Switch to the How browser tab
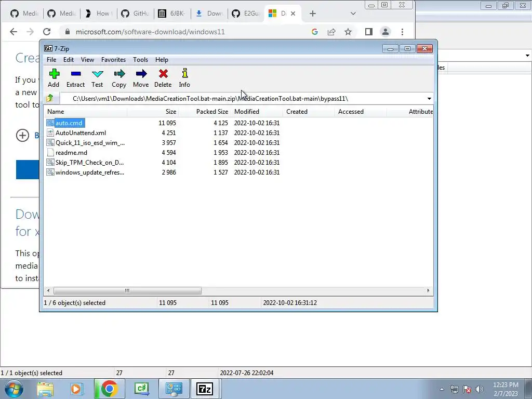This screenshot has height=399, width=532. (98, 13)
